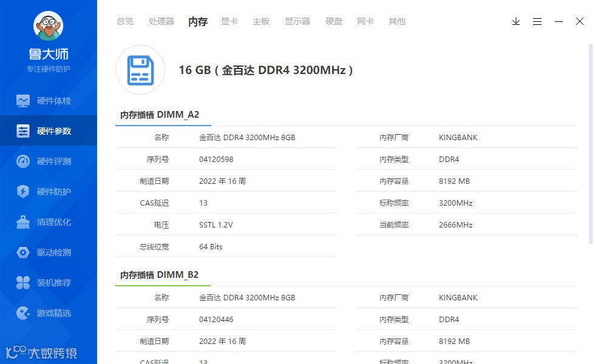Click DIMM_B2 capacity 8192 MB
The height and width of the screenshot is (364, 595).
454,341
